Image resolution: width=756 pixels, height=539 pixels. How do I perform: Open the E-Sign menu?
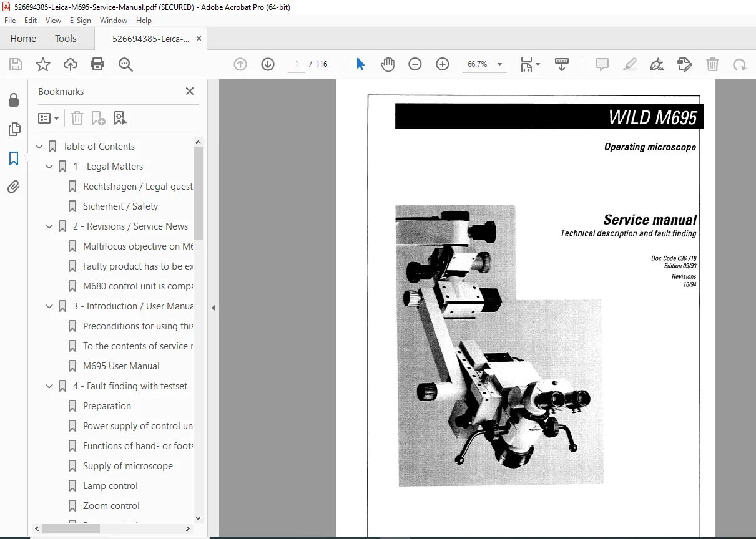click(81, 20)
